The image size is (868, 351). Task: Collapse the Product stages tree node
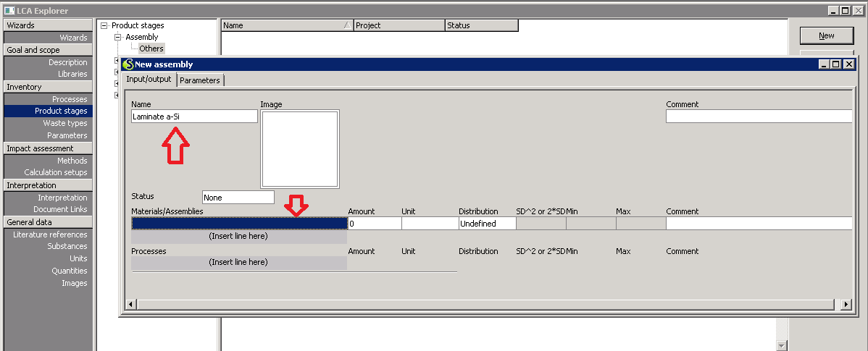click(x=104, y=25)
